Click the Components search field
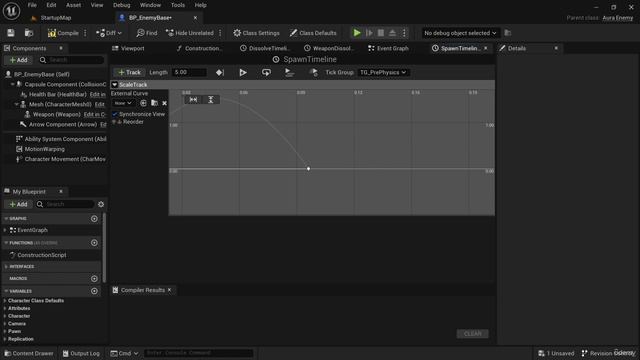The image size is (640, 360). 72,60
